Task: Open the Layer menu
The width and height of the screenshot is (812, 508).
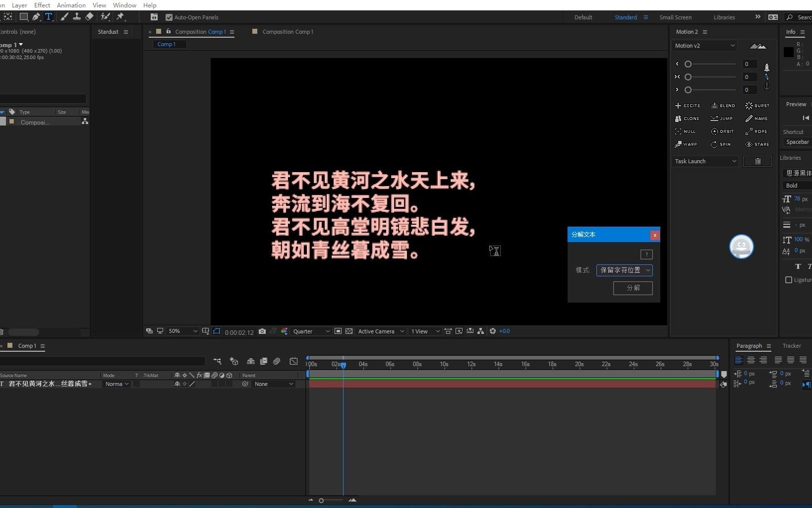Action: tap(19, 5)
